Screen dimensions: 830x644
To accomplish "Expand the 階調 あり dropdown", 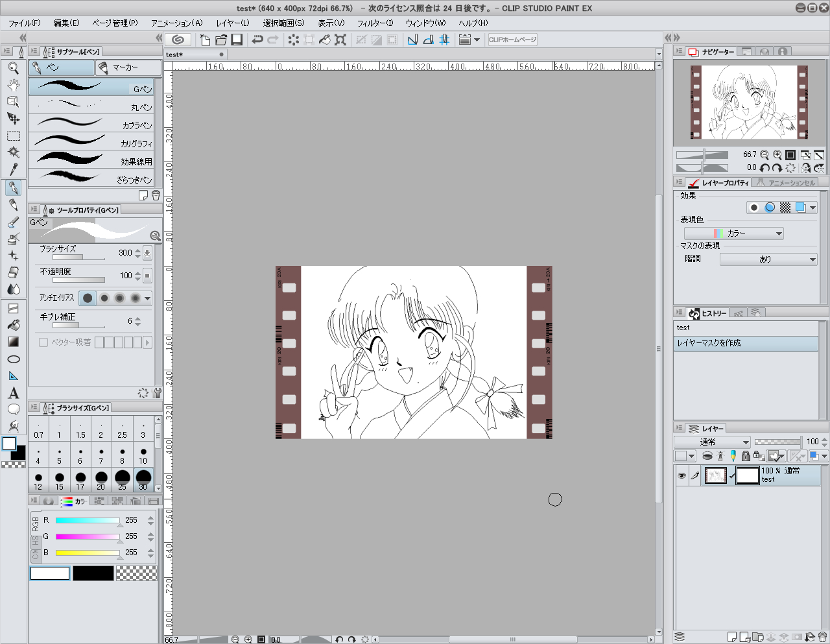I will point(768,259).
